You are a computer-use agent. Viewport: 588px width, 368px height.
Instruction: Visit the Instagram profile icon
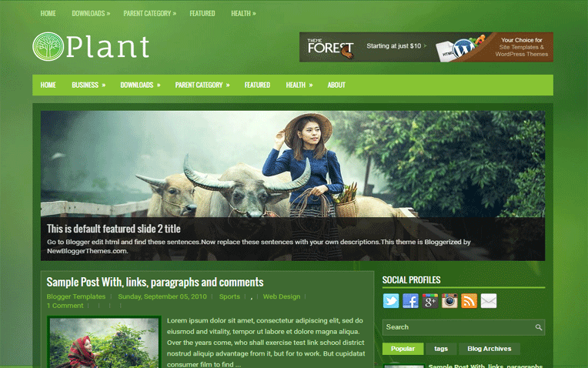tap(450, 301)
